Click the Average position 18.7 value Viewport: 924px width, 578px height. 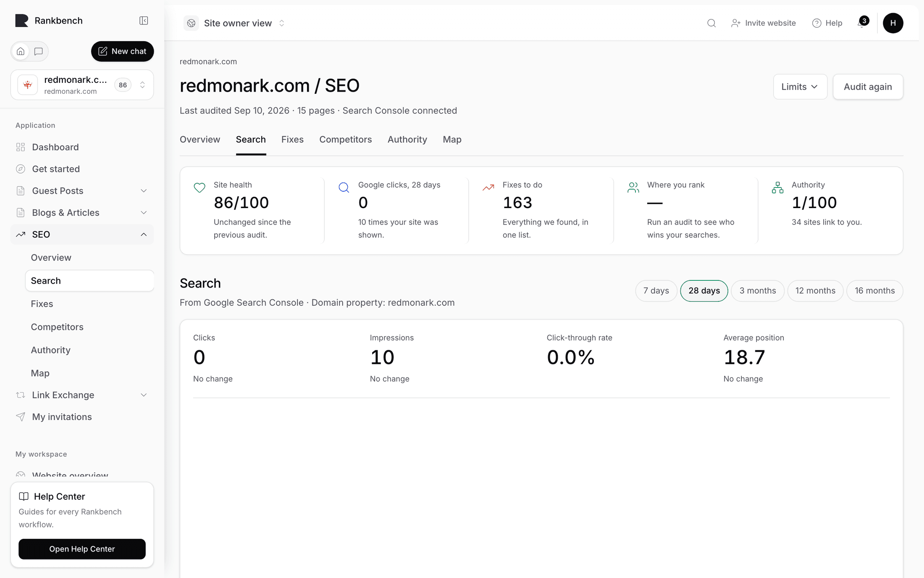pyautogui.click(x=744, y=358)
